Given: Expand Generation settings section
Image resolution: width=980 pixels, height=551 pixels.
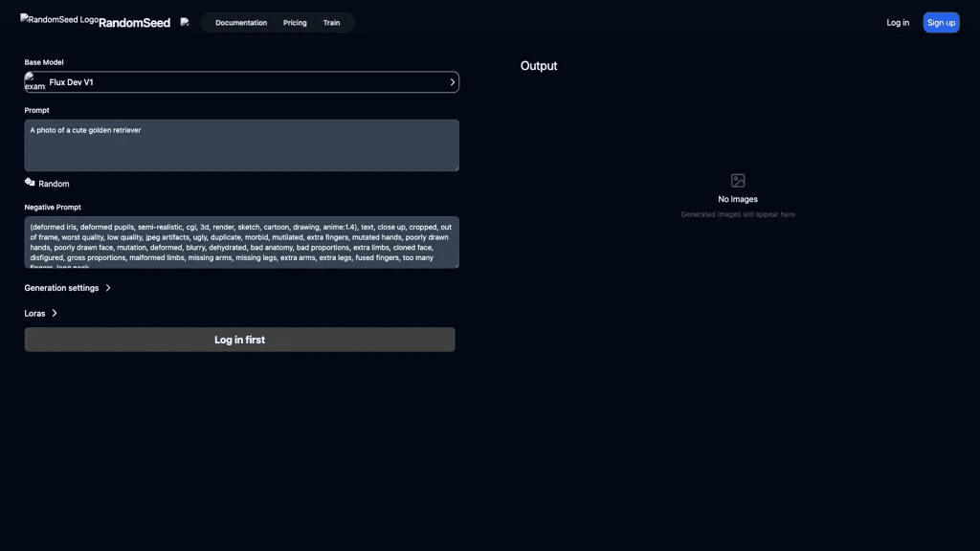Looking at the screenshot, I should coord(68,288).
